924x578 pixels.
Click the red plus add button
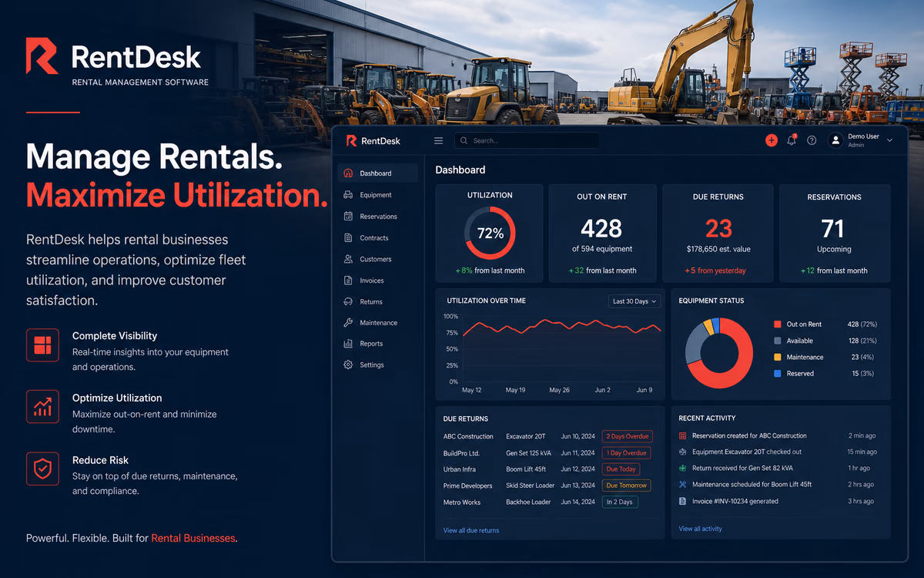click(772, 140)
